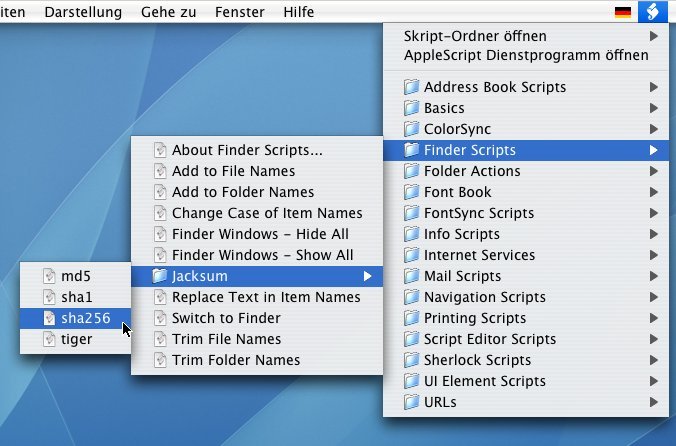Expand the URLs submenu arrow
676x446 pixels.
[x=654, y=402]
